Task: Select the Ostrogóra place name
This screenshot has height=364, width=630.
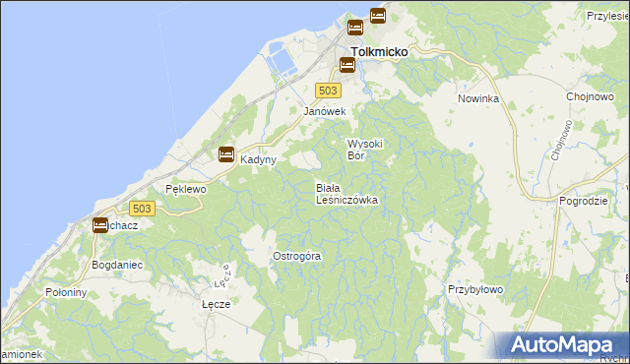Action: (x=296, y=256)
